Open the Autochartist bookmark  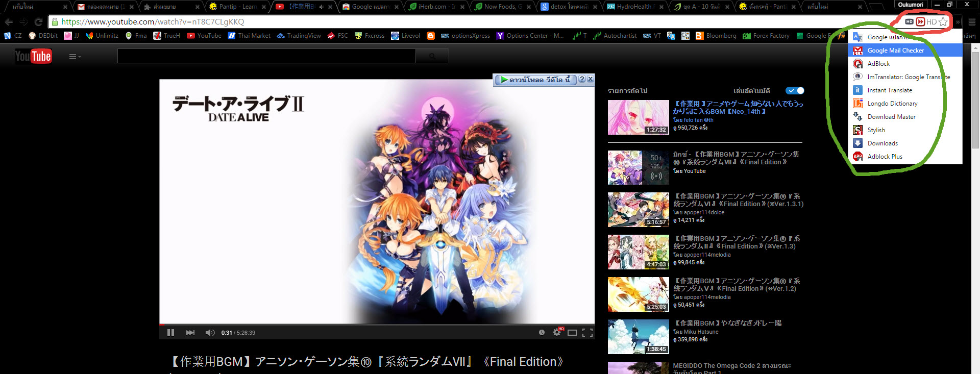point(615,36)
